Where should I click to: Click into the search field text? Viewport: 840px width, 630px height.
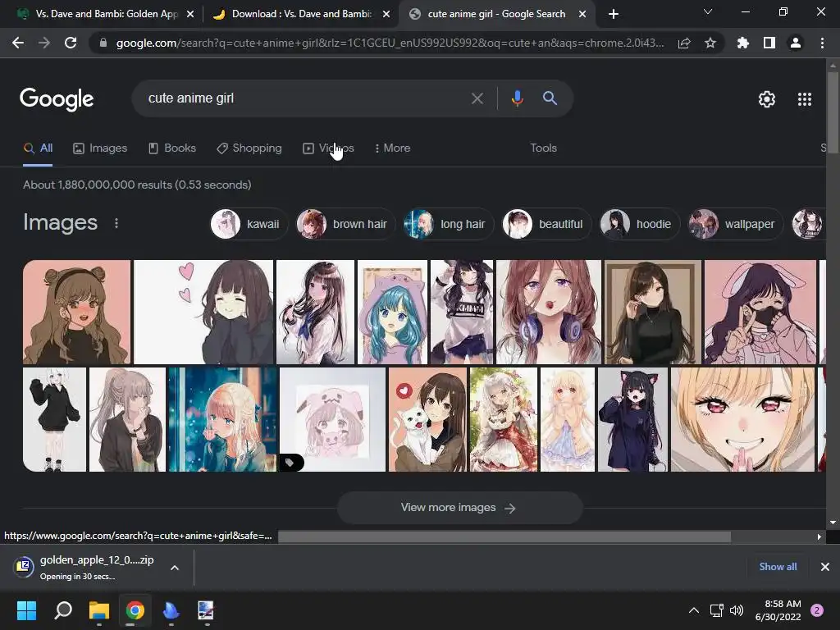click(190, 98)
